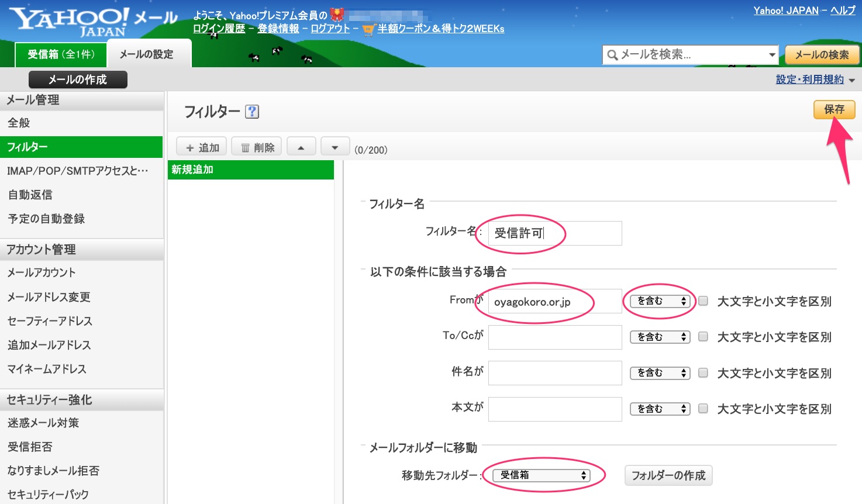Check case-sensitive box for To/Cc row
The image size is (862, 504).
(704, 337)
